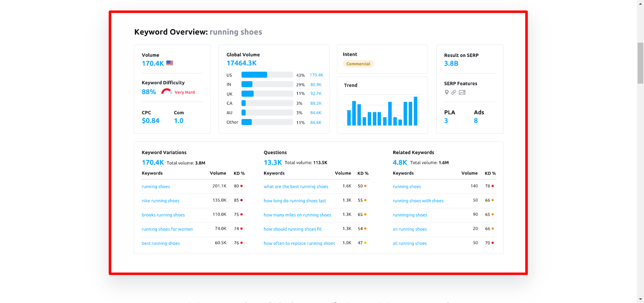Click the 'running shoes with shoes' related keyword
Screen dimensions: 644x303
click(418, 201)
